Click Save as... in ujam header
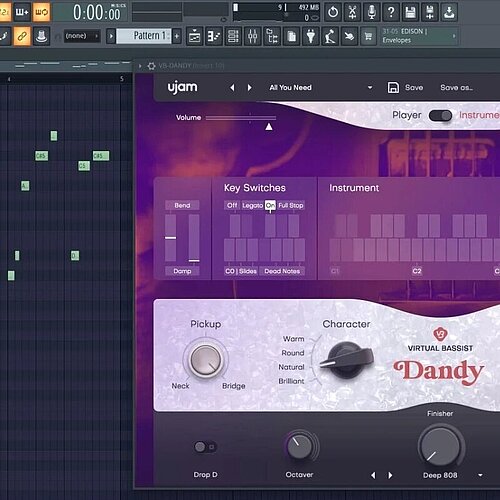Image resolution: width=500 pixels, height=500 pixels. tap(456, 88)
